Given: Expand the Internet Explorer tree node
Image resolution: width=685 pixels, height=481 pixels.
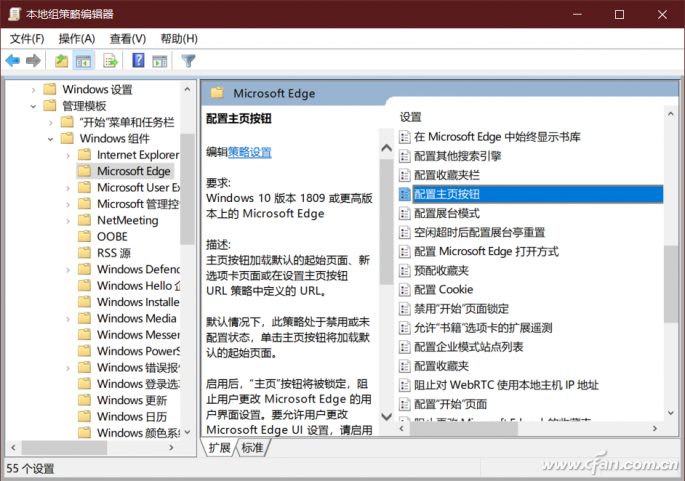Looking at the screenshot, I should (68, 156).
